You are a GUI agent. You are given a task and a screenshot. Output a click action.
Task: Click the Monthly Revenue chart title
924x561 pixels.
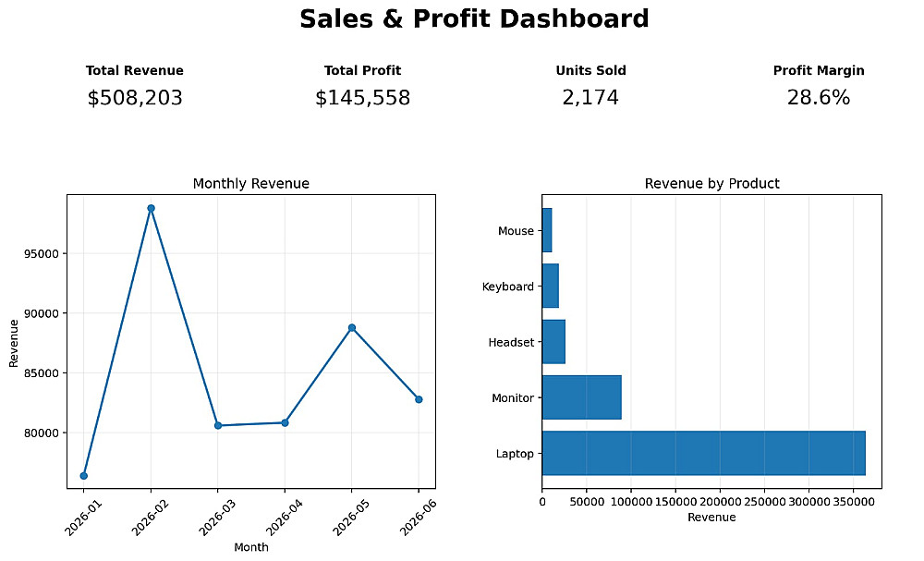(251, 184)
